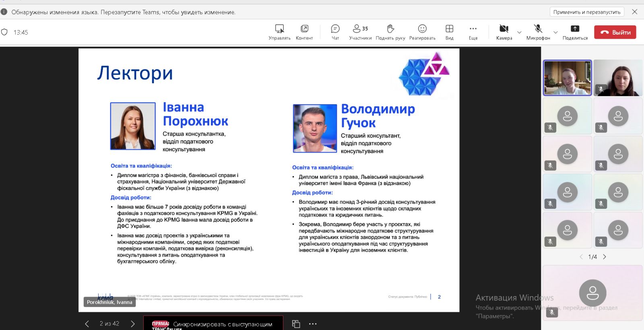Viewport: 644px width, 330px height.
Task: Expand microphone device options arrow
Action: [555, 32]
